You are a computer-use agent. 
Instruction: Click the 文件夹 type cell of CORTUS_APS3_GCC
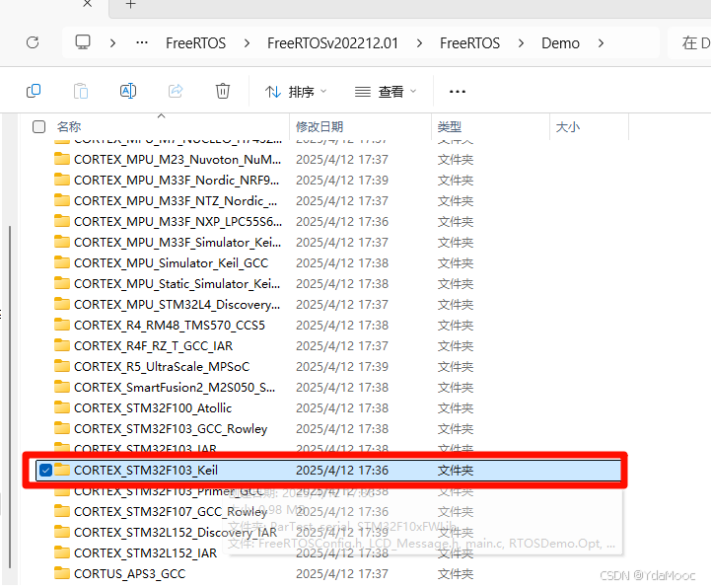pyautogui.click(x=456, y=573)
